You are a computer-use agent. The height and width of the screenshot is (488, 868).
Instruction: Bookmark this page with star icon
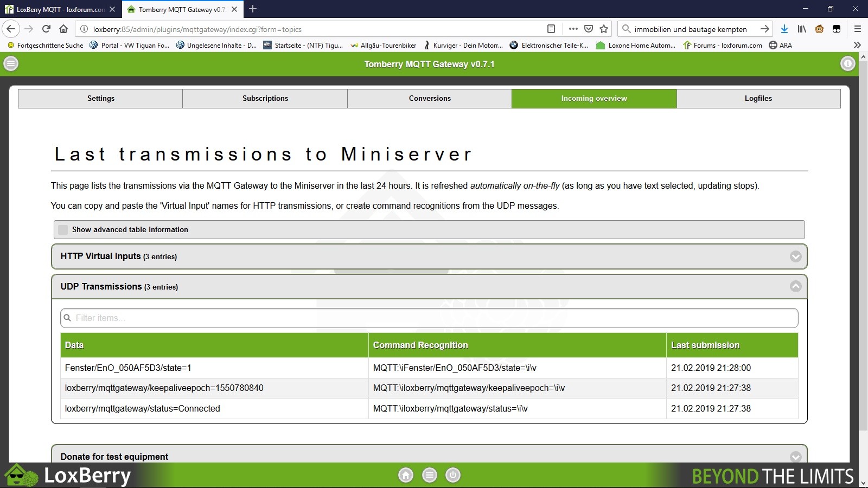click(604, 29)
